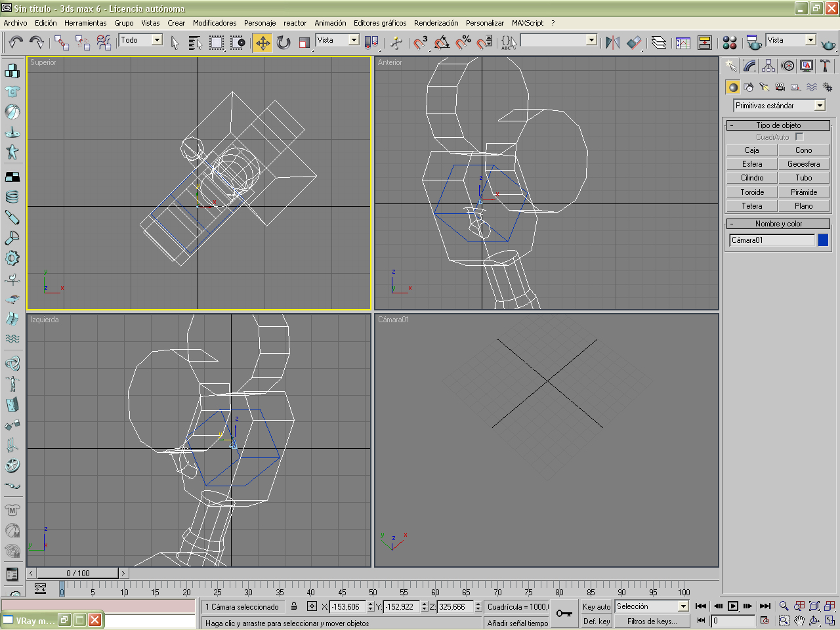Activate Bind to Space Warp tool
Viewport: 840px width, 630px height.
104,43
